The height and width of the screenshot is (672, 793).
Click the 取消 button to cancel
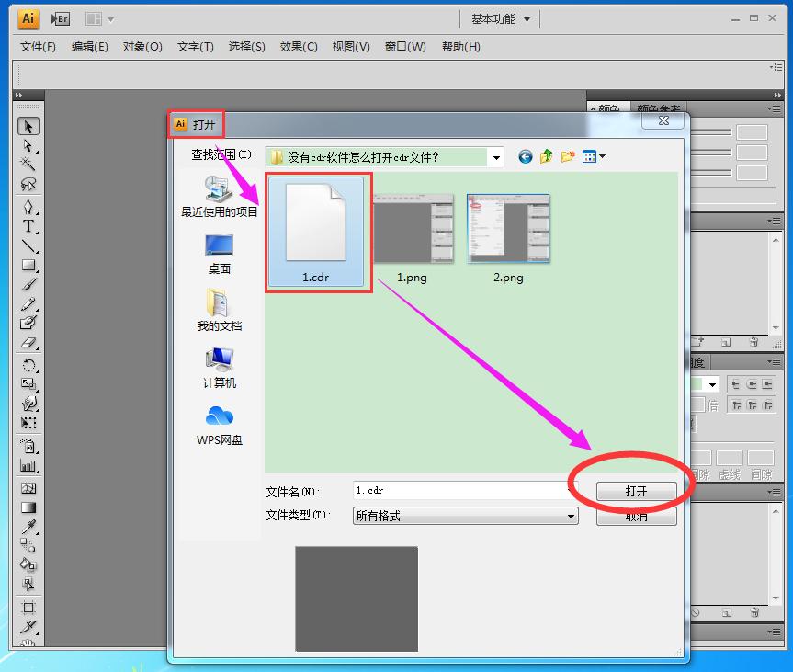[x=636, y=516]
